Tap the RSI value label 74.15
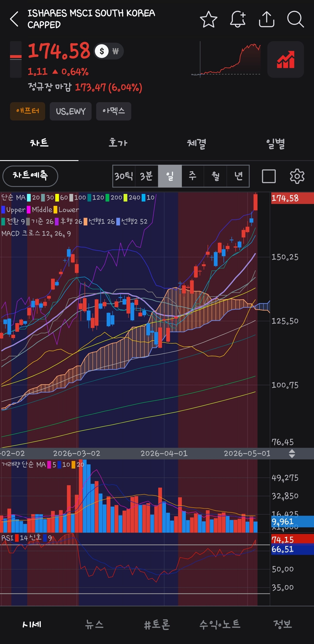The height and width of the screenshot is (644, 314). (292, 540)
